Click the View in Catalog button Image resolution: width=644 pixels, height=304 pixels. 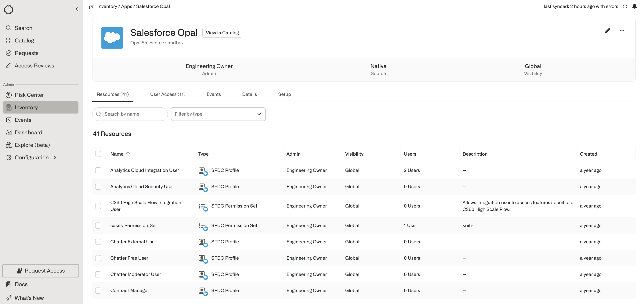click(x=222, y=33)
